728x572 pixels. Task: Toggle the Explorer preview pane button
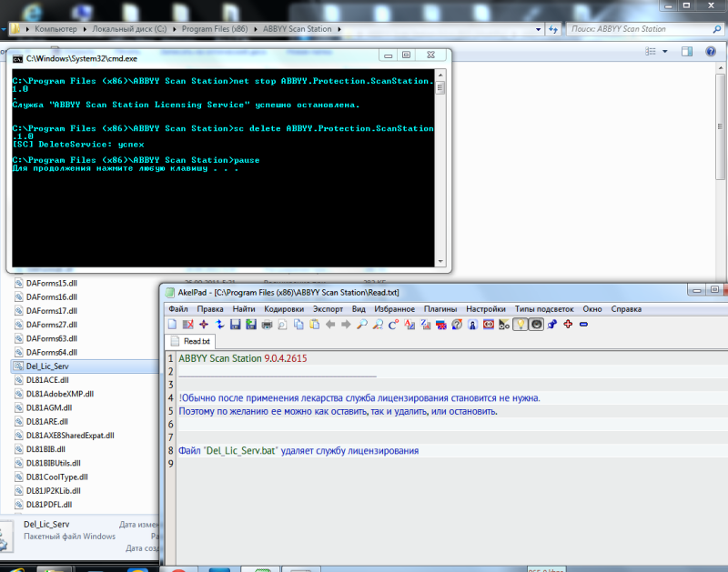(x=687, y=52)
